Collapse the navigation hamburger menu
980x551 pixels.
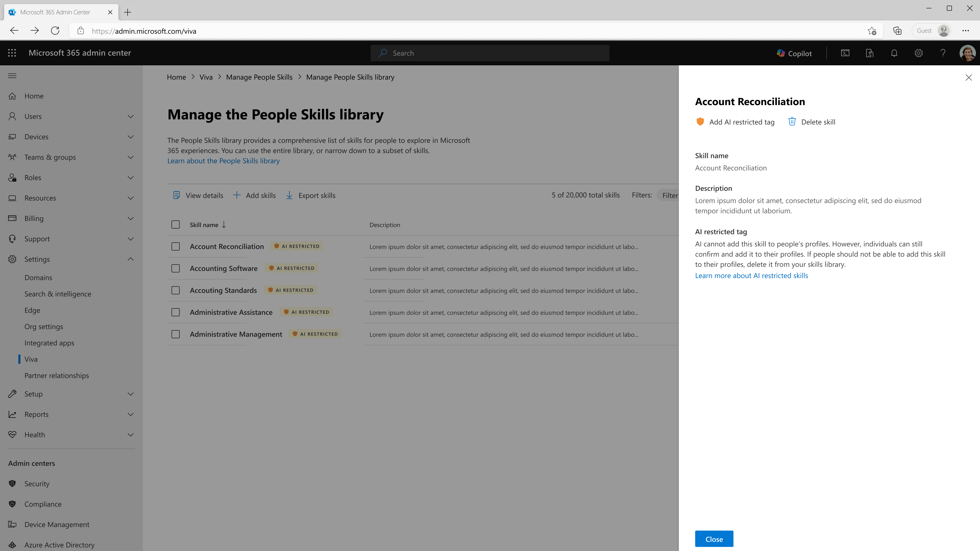pyautogui.click(x=12, y=76)
